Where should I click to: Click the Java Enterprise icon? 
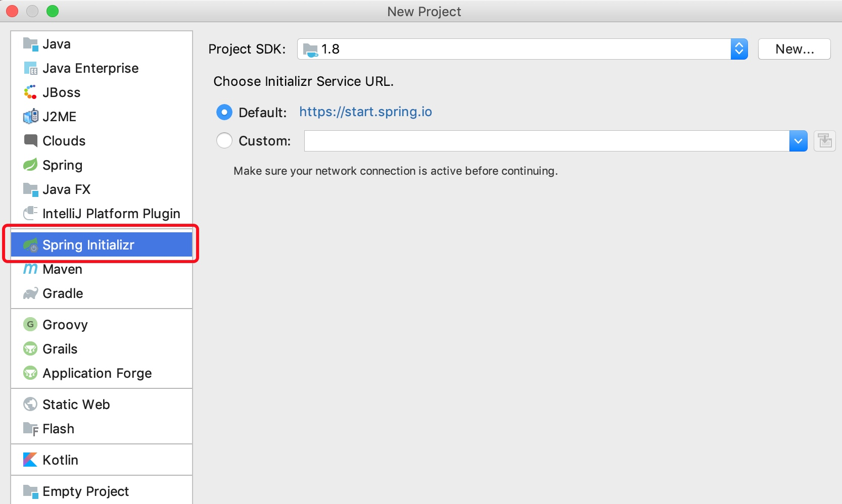(30, 68)
